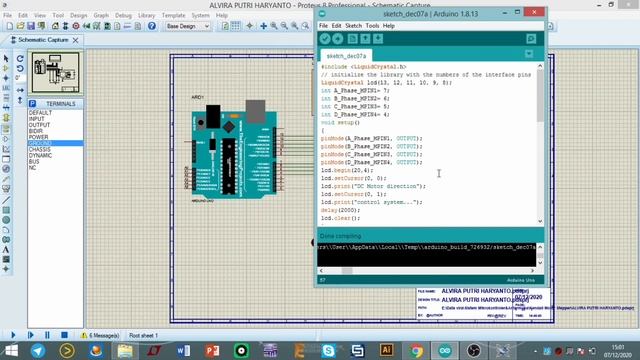The width and height of the screenshot is (640, 360).
Task: Create new sketch in Arduino toolbar
Action: pos(352,38)
